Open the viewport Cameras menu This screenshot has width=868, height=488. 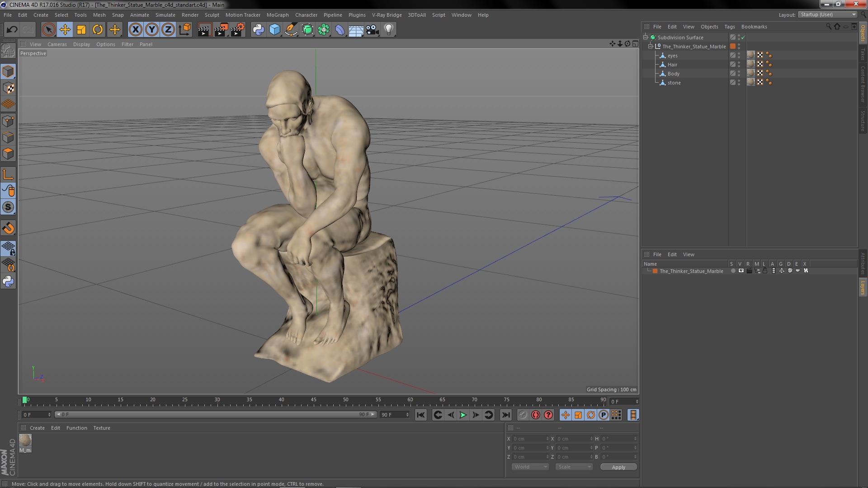click(x=57, y=44)
